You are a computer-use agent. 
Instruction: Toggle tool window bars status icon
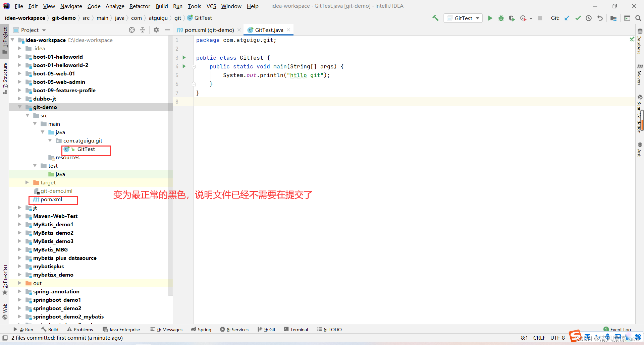[x=5, y=338]
